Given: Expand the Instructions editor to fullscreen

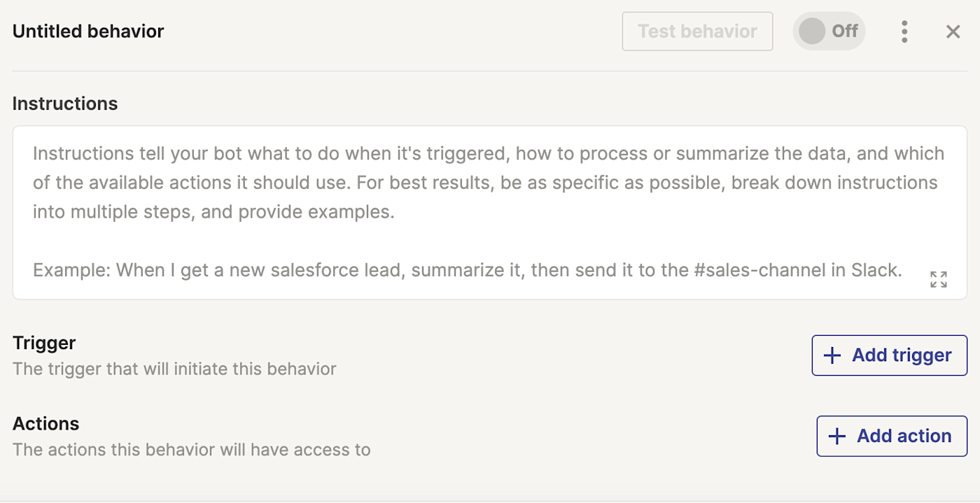Looking at the screenshot, I should [x=938, y=279].
